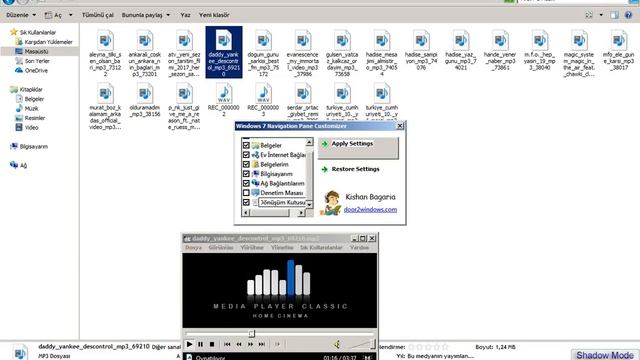This screenshot has height=360, width=640.
Task: Click the Kishan Bagaria avatar image
Action: (331, 203)
